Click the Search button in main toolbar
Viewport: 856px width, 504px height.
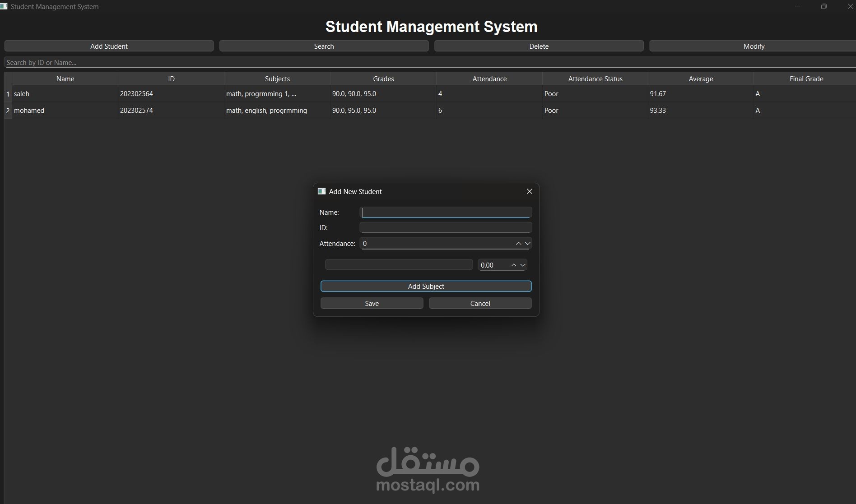click(324, 46)
